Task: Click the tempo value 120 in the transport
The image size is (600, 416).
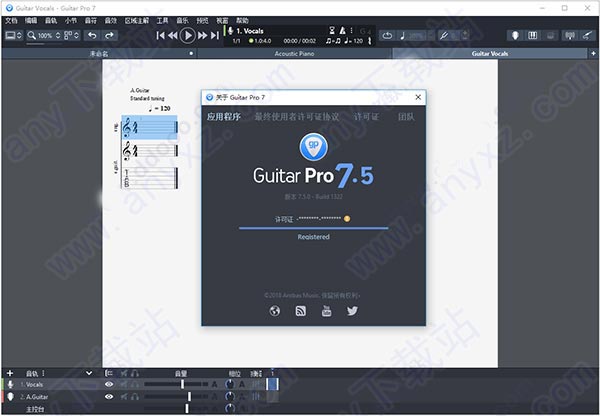Action: (x=358, y=41)
